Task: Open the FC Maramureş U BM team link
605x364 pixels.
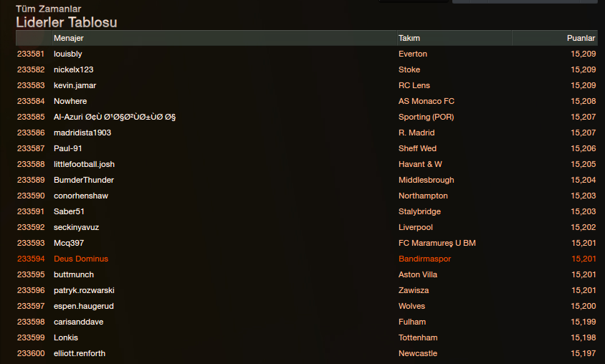Action: [x=437, y=244]
